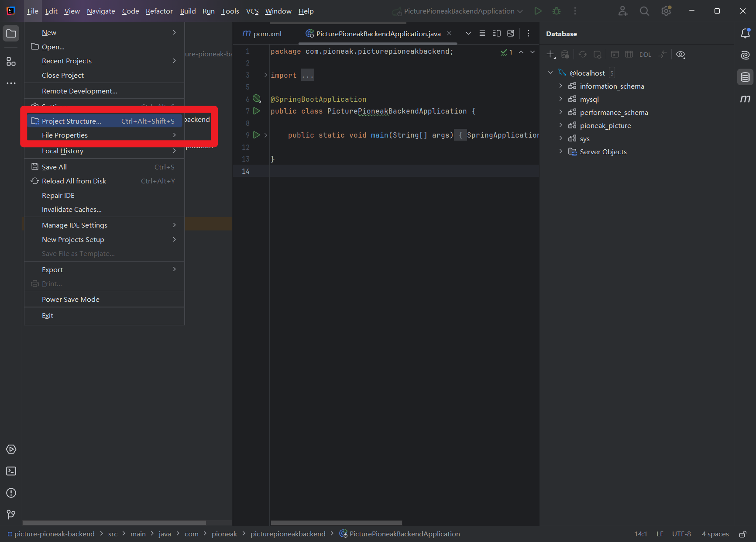Open the Project tool window folder icon
This screenshot has height=542, width=756.
coord(11,34)
